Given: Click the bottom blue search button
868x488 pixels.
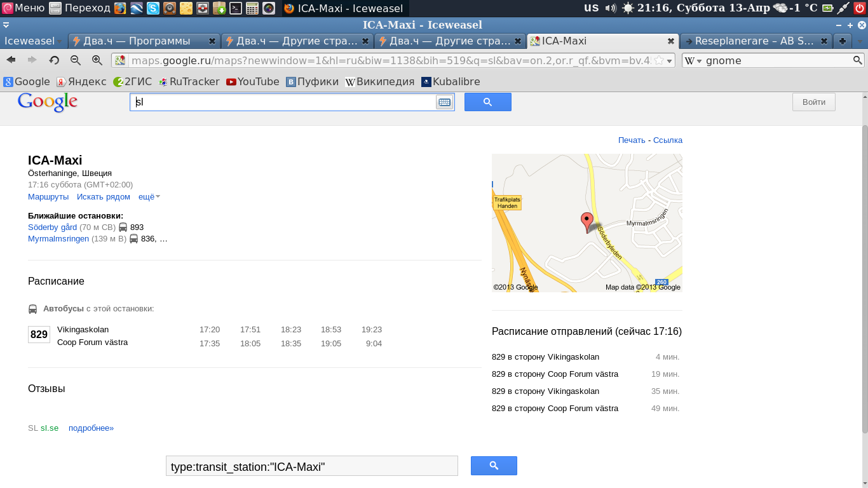Looking at the screenshot, I should (x=494, y=466).
